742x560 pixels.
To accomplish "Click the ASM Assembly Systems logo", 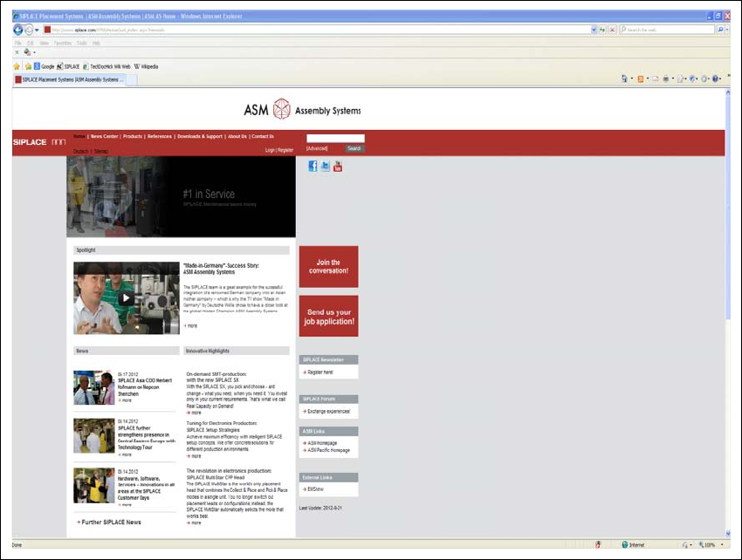I will (302, 110).
